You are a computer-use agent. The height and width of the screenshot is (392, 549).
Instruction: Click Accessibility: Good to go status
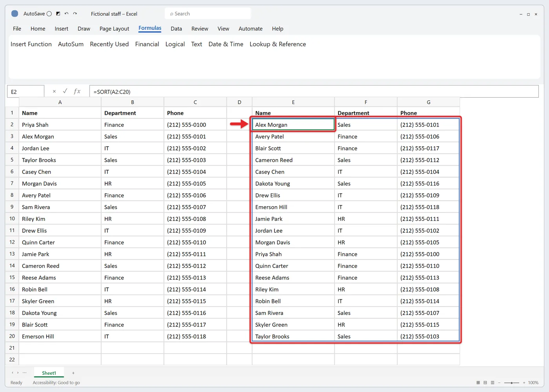(x=56, y=383)
